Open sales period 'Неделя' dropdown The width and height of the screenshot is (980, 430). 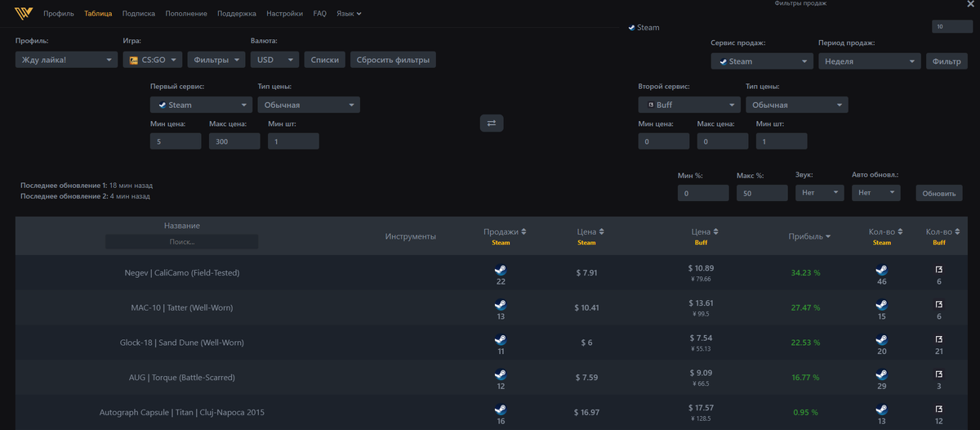(870, 61)
